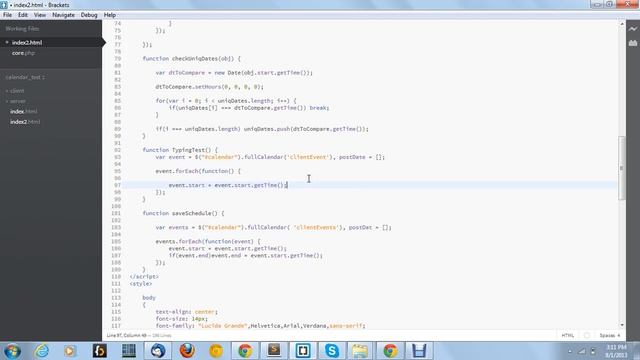Expand the client folder
This screenshot has height=360, width=640.
(x=17, y=91)
